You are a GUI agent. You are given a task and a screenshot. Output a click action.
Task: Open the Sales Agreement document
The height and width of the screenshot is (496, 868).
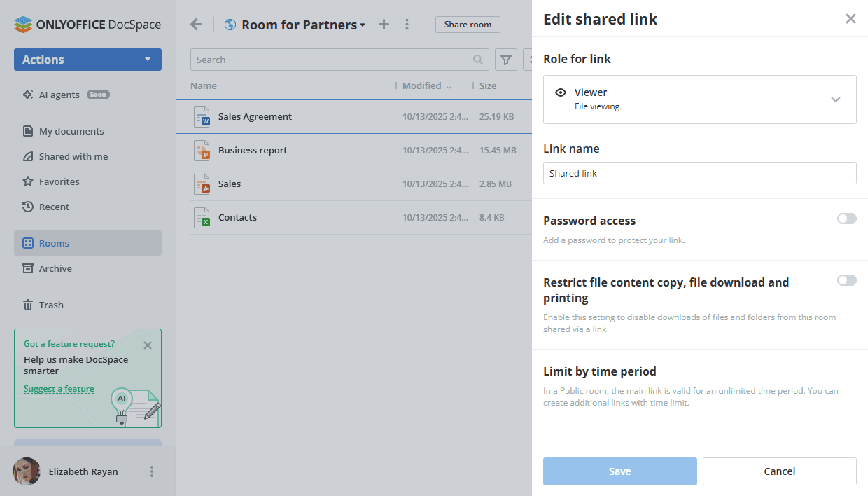click(255, 117)
